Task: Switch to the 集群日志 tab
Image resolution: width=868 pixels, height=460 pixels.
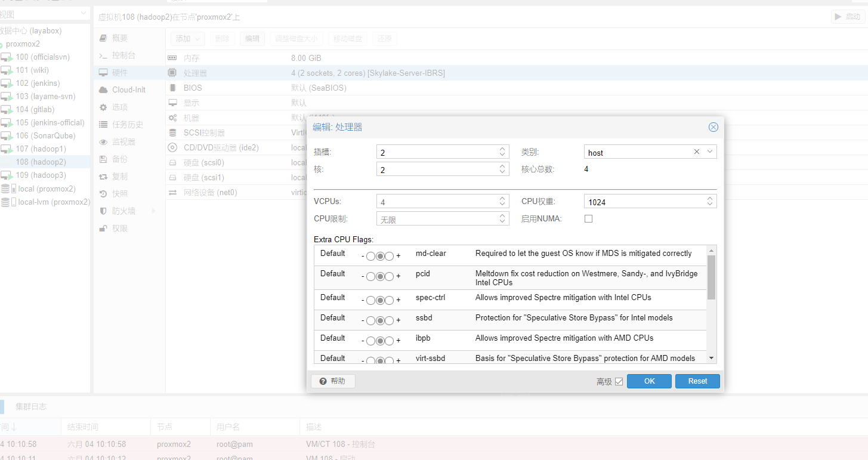Action: [31, 407]
